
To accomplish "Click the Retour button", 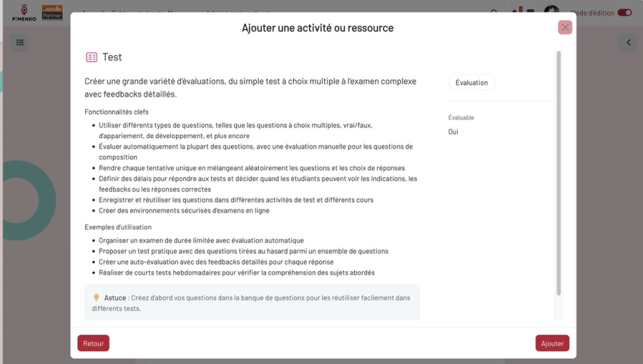I will point(93,343).
